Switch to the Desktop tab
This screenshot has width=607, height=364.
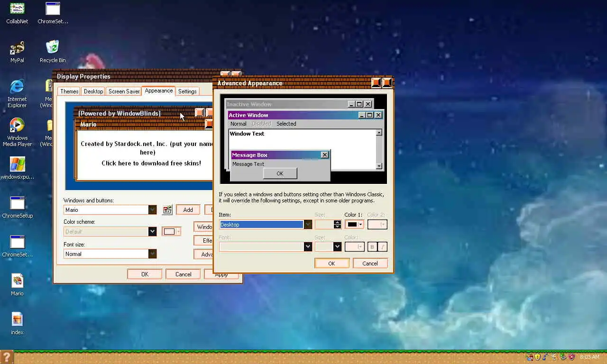click(x=93, y=91)
